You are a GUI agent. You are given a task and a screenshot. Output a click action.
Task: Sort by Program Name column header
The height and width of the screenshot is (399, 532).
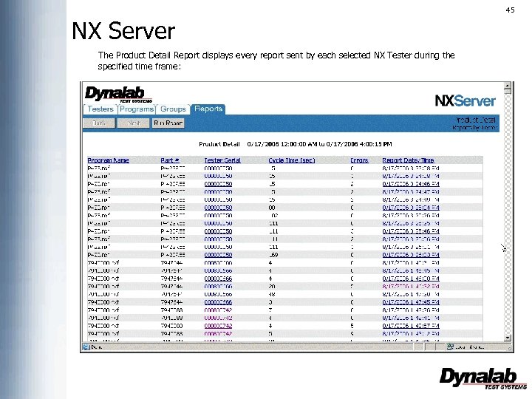(x=108, y=160)
